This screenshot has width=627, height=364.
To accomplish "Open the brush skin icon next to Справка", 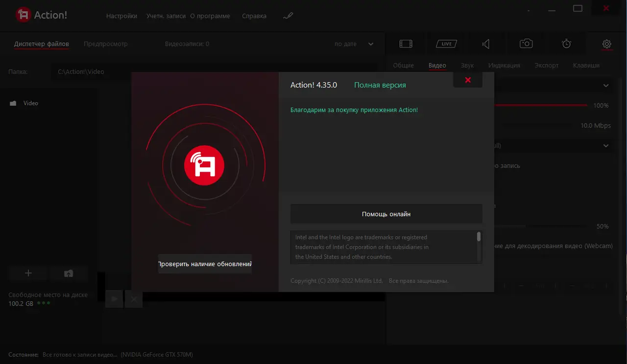I will [x=288, y=16].
